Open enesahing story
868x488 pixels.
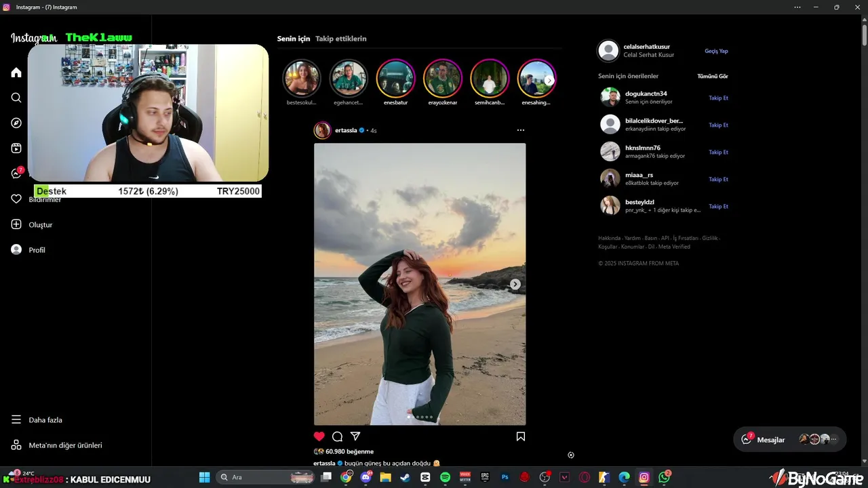click(x=536, y=79)
